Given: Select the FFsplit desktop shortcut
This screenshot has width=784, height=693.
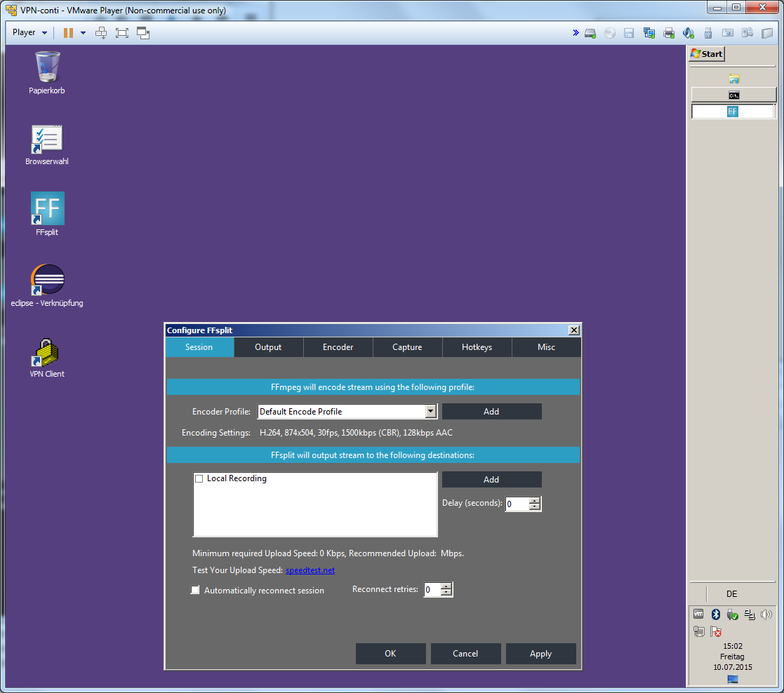Looking at the screenshot, I should tap(47, 214).
